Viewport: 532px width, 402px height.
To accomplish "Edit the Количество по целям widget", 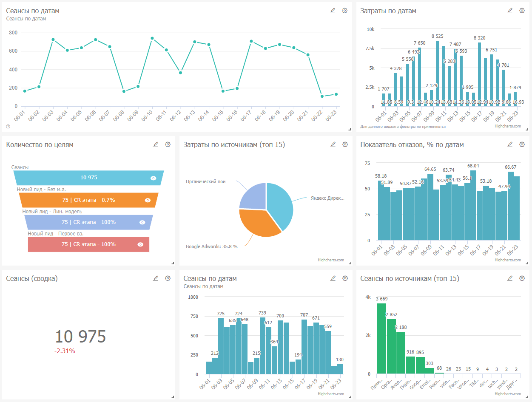I will pos(156,144).
